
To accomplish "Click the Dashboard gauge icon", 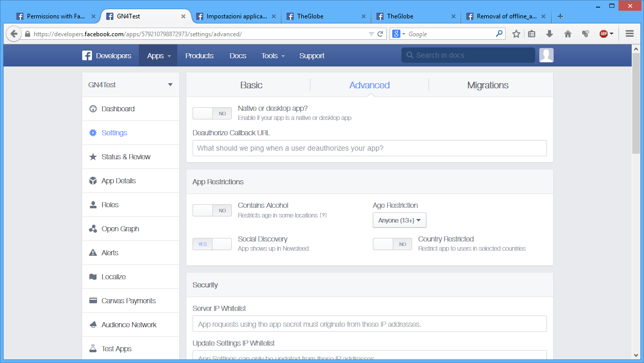I will click(93, 109).
